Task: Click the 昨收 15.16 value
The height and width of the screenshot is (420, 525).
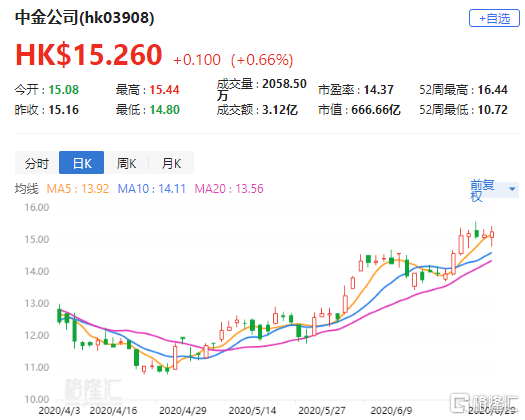Action: coord(64,110)
